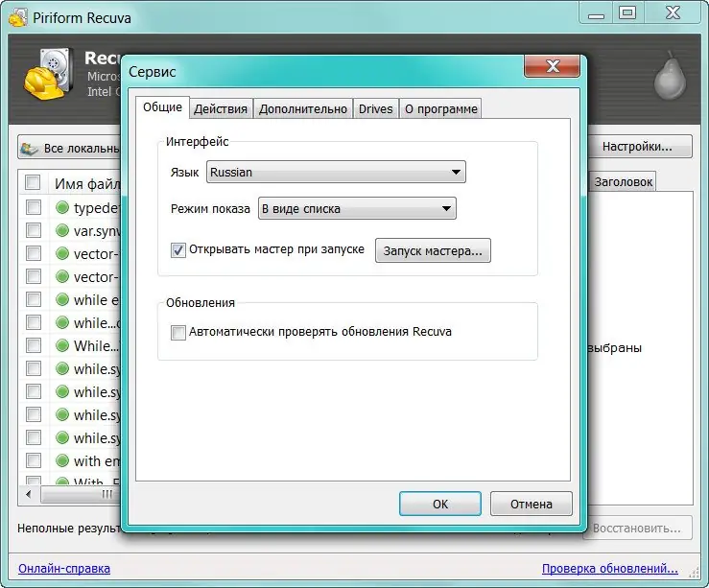Viewport: 709px width, 588px height.
Task: Enable Автоматически проверять обновления Recuva
Action: [178, 332]
